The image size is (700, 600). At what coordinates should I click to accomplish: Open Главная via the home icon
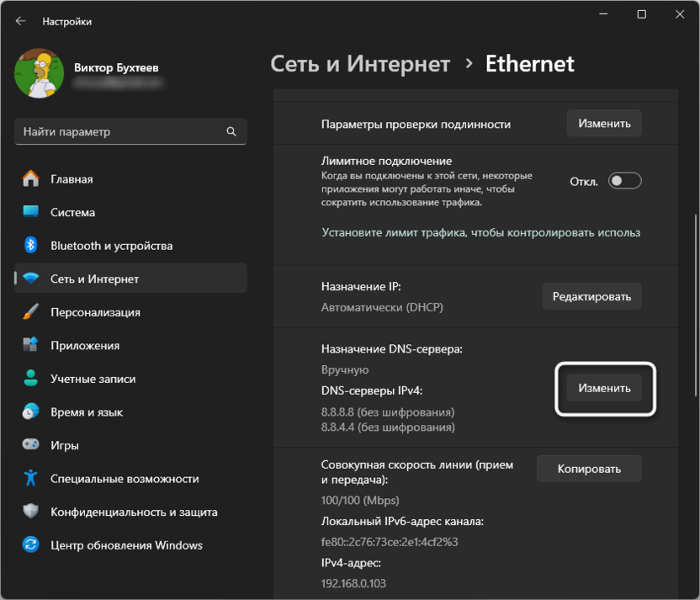(31, 179)
